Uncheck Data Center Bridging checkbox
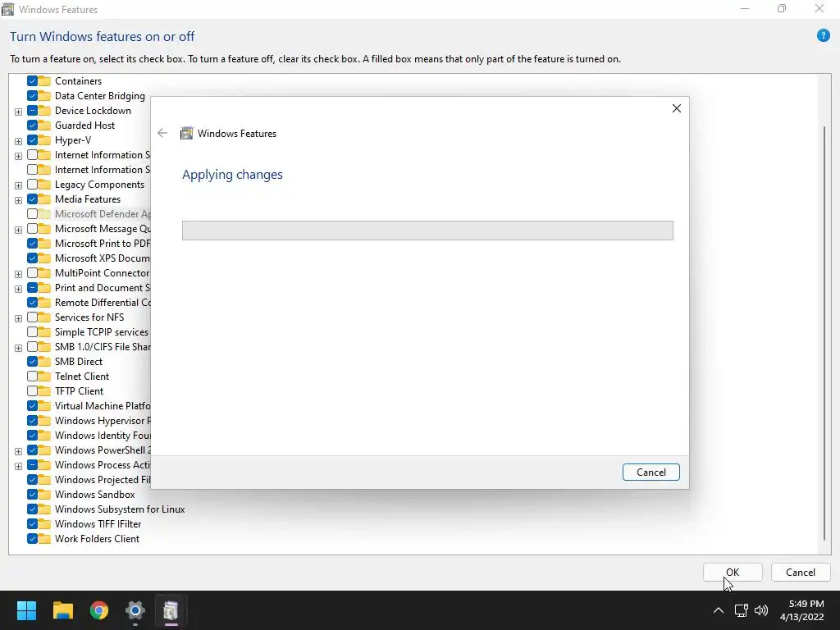The width and height of the screenshot is (840, 630). coord(32,96)
